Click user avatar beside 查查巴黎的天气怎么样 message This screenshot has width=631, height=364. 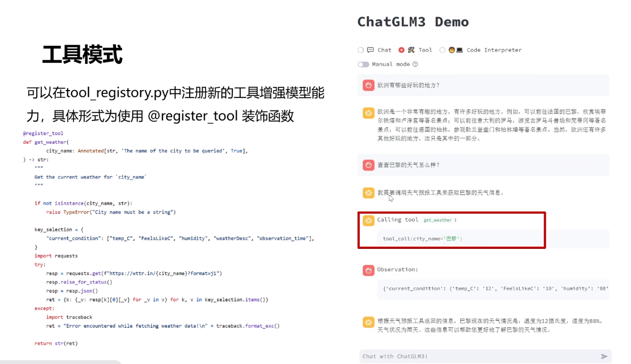pyautogui.click(x=368, y=165)
